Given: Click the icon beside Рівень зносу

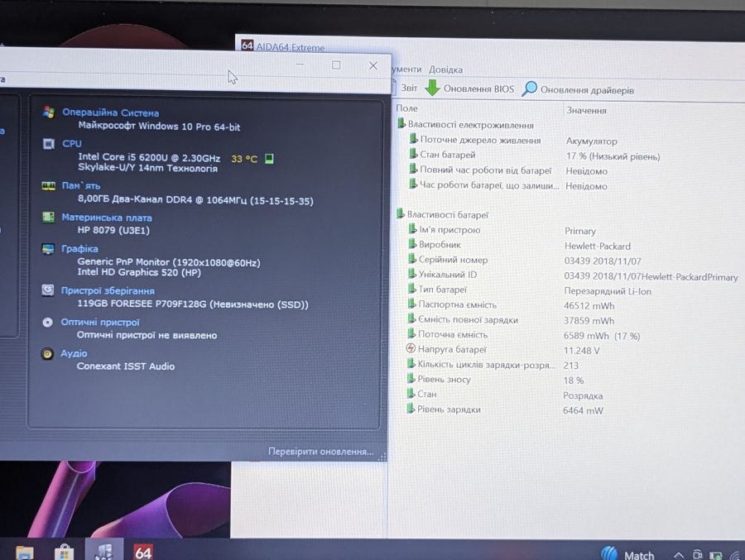Looking at the screenshot, I should pos(411,379).
